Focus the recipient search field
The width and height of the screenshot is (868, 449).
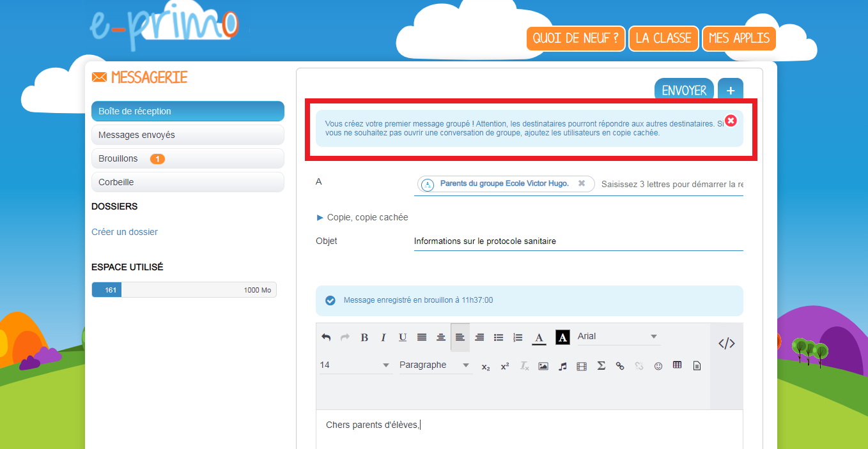(672, 184)
